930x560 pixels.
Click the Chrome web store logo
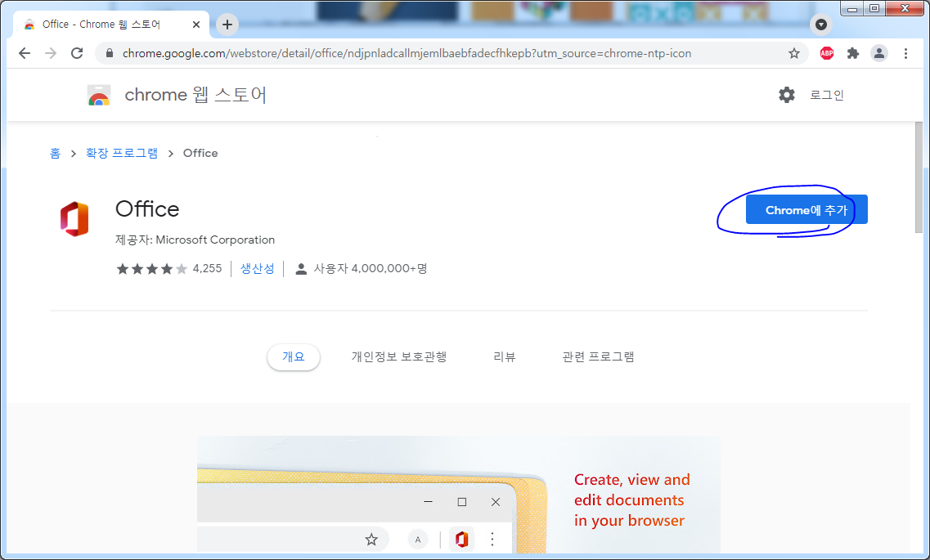tap(98, 95)
